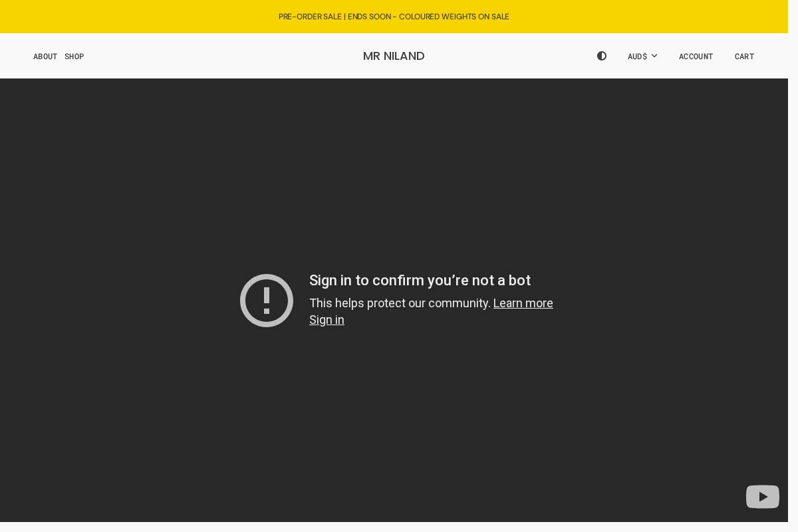Select the theme contrast icon in the header
This screenshot has height=532, width=798.
[602, 56]
